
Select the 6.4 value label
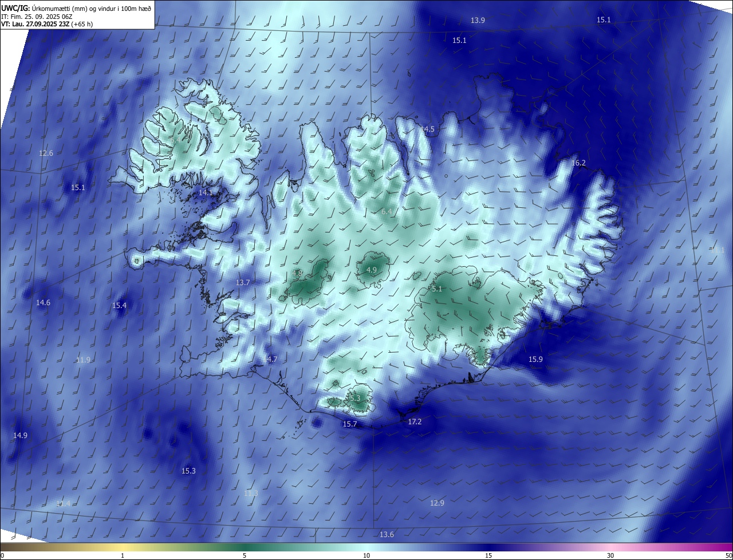[x=387, y=212]
